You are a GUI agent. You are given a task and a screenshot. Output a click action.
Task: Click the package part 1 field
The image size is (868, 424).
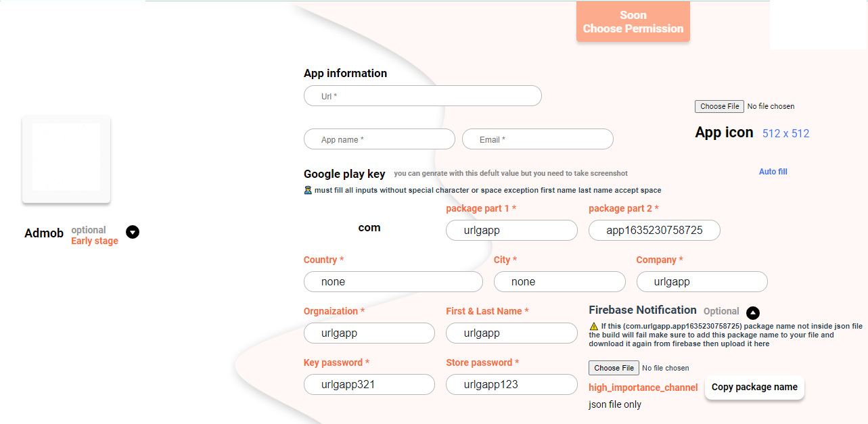511,230
